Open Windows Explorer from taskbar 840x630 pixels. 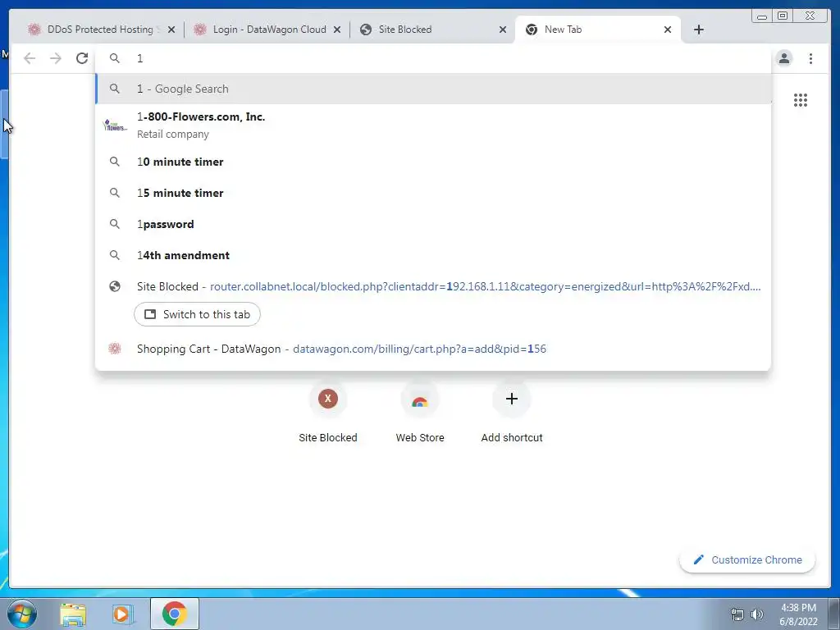(x=73, y=614)
